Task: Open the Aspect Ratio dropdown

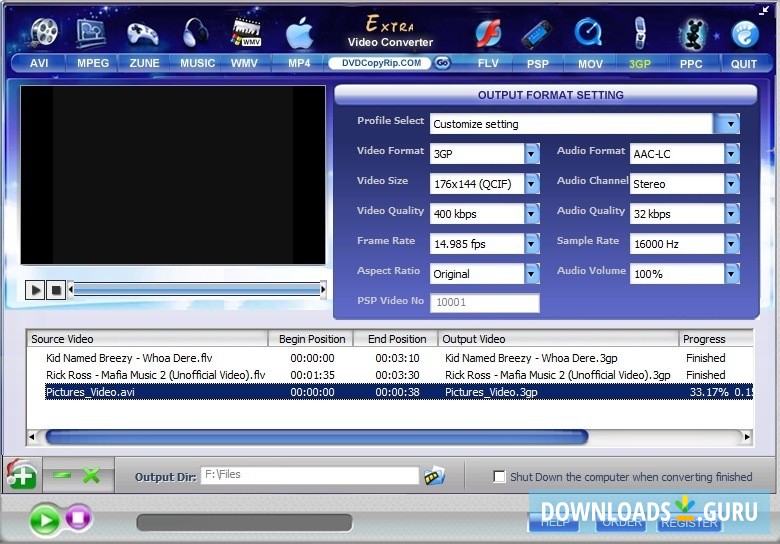Action: coord(532,273)
